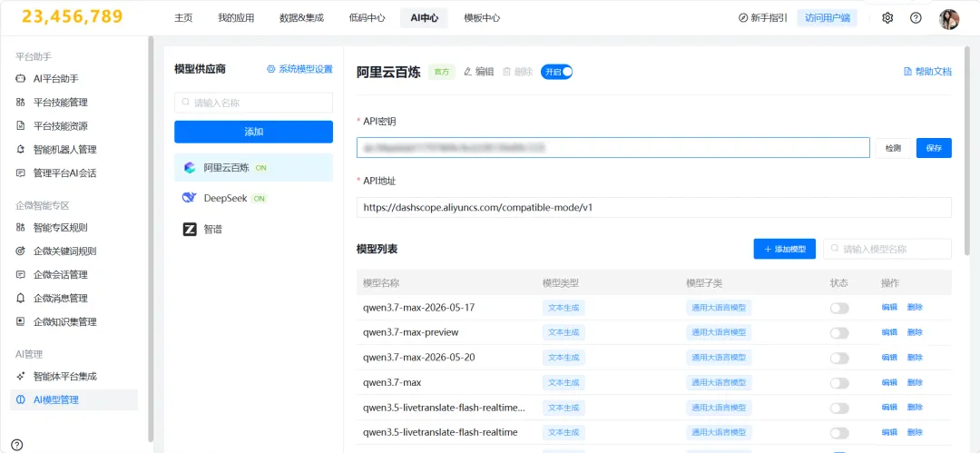Click the blue 添加 provider button
This screenshot has width=980, height=453.
click(254, 132)
